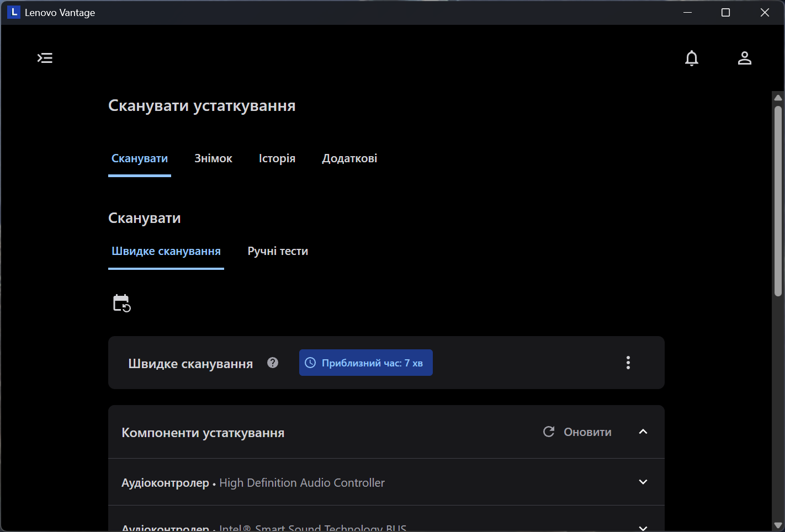The width and height of the screenshot is (785, 532).
Task: Switch to the Історія tab
Action: (x=277, y=158)
